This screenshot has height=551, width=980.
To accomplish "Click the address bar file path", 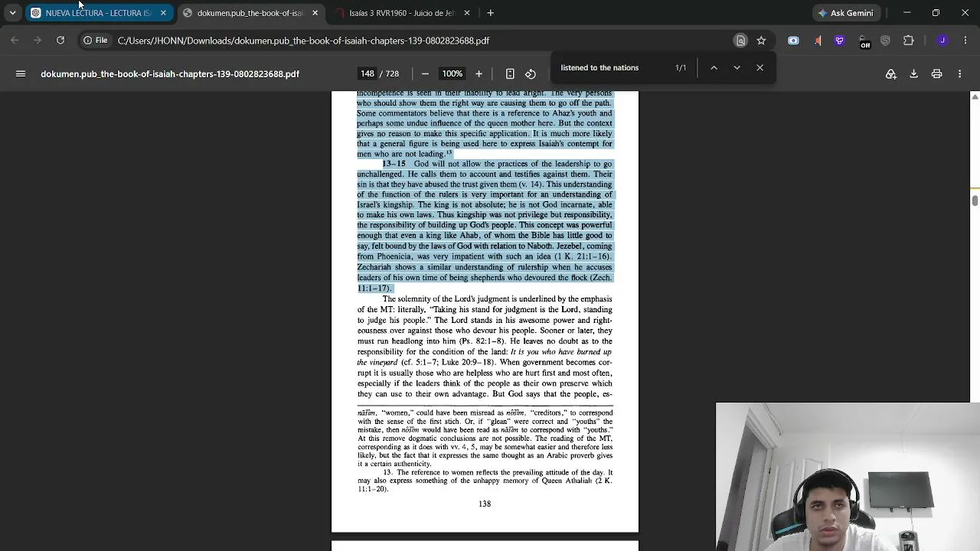I will click(x=303, y=41).
